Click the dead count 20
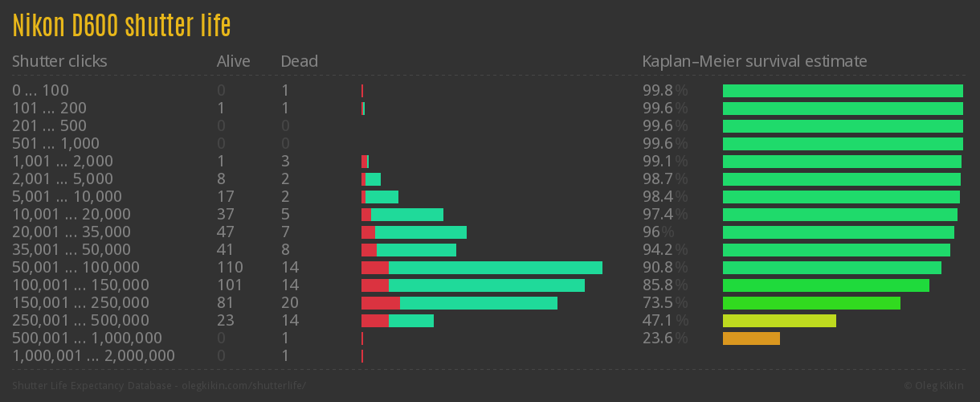 click(x=290, y=303)
